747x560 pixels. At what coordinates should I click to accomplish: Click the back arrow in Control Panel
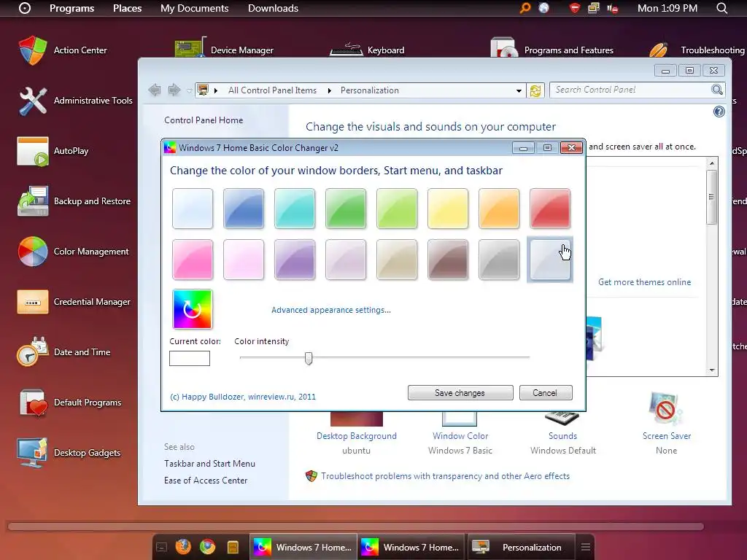click(x=155, y=90)
